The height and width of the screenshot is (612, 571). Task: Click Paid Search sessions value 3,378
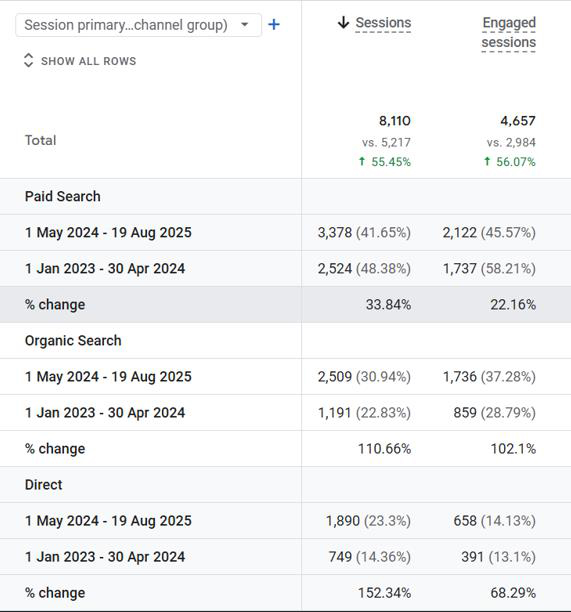335,233
